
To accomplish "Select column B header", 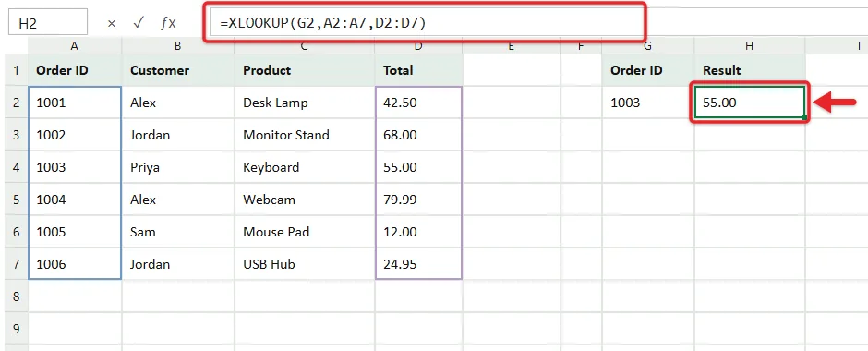I will [177, 46].
